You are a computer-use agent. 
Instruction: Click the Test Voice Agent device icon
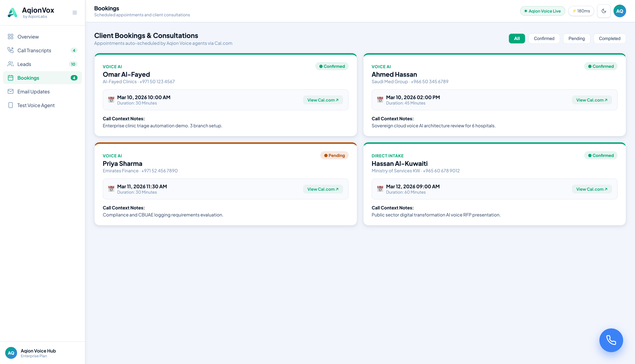point(11,105)
